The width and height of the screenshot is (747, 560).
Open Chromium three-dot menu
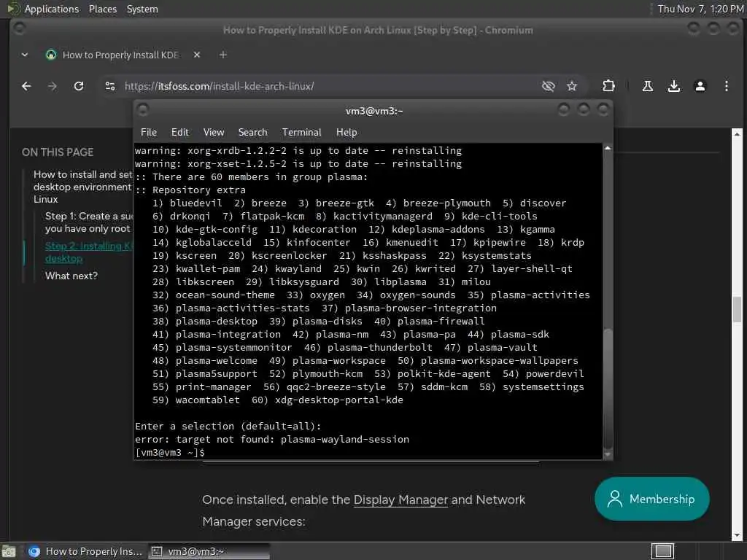tap(726, 86)
